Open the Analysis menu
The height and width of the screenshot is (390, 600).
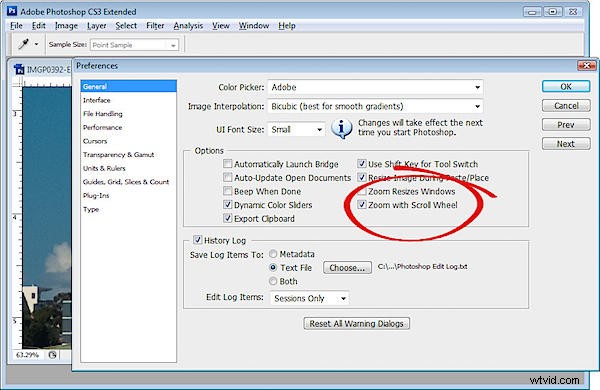(x=188, y=26)
